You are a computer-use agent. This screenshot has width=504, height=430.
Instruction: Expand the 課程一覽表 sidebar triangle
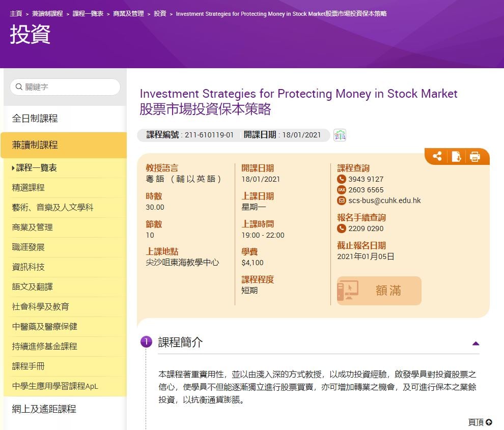(13, 168)
